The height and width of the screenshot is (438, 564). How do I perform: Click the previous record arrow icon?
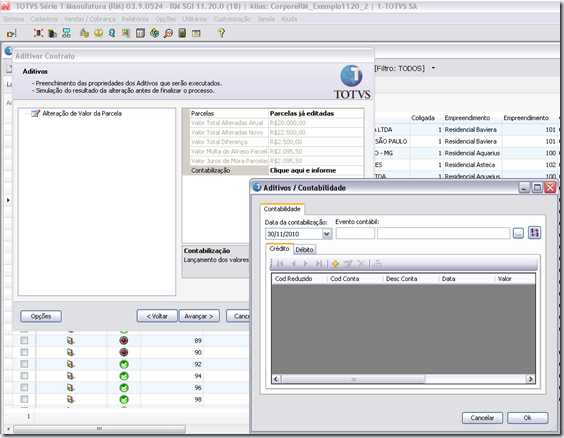tap(294, 264)
